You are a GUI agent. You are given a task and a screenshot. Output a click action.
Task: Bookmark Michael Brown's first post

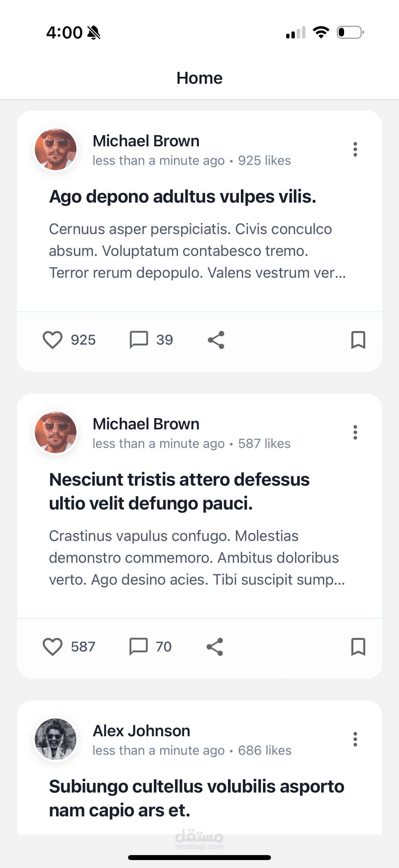coord(358,340)
